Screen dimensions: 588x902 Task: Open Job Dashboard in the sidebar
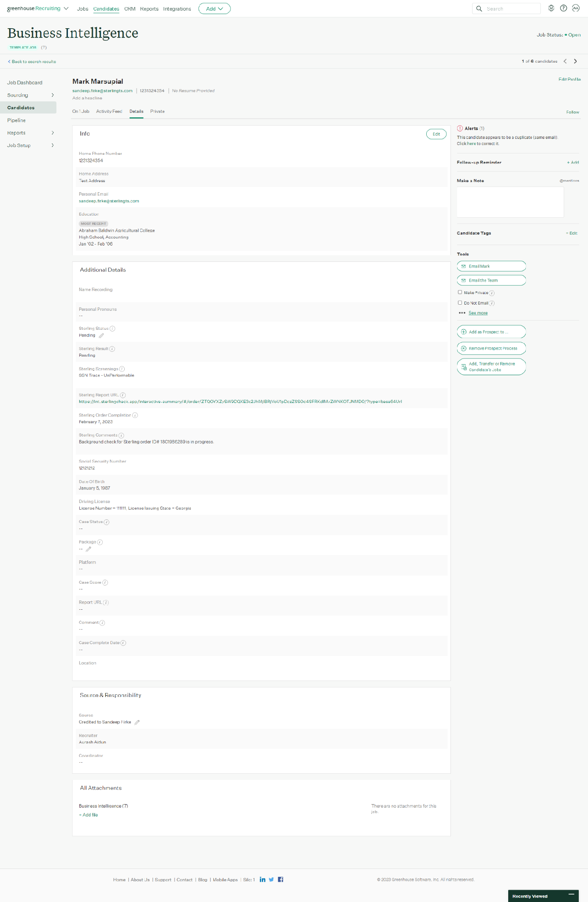(25, 83)
